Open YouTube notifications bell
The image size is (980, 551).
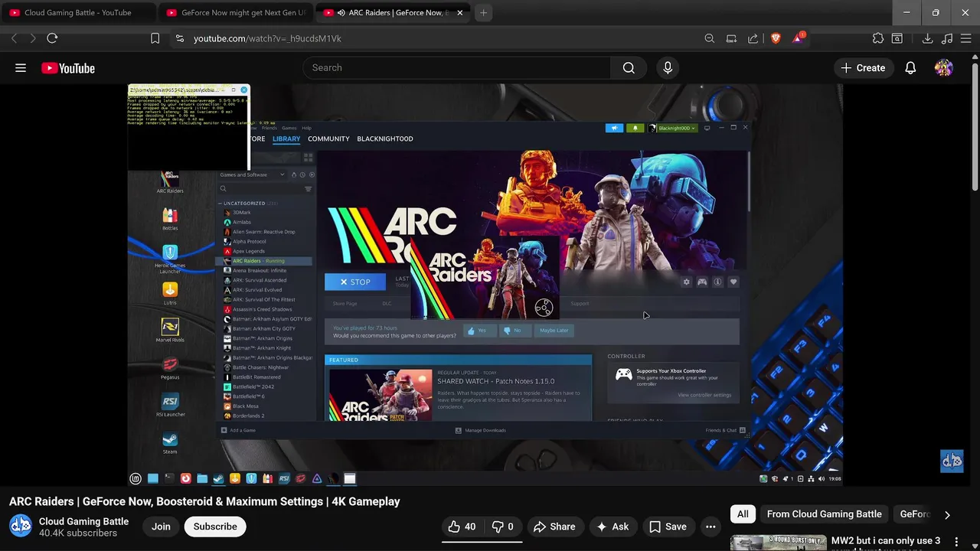[x=910, y=68]
